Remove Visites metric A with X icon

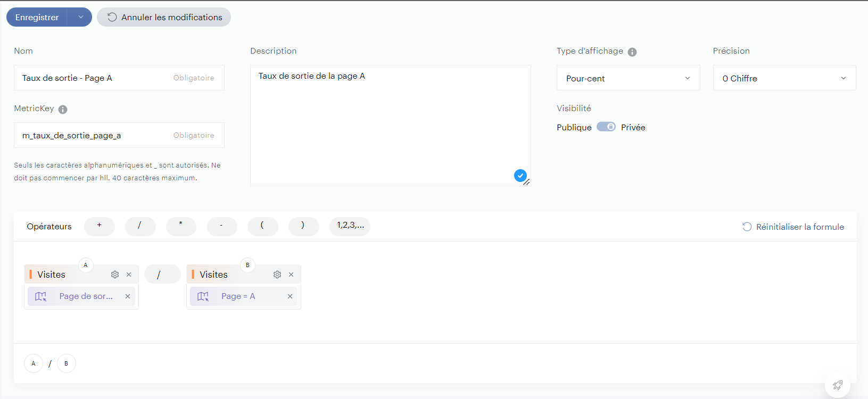pyautogui.click(x=129, y=275)
